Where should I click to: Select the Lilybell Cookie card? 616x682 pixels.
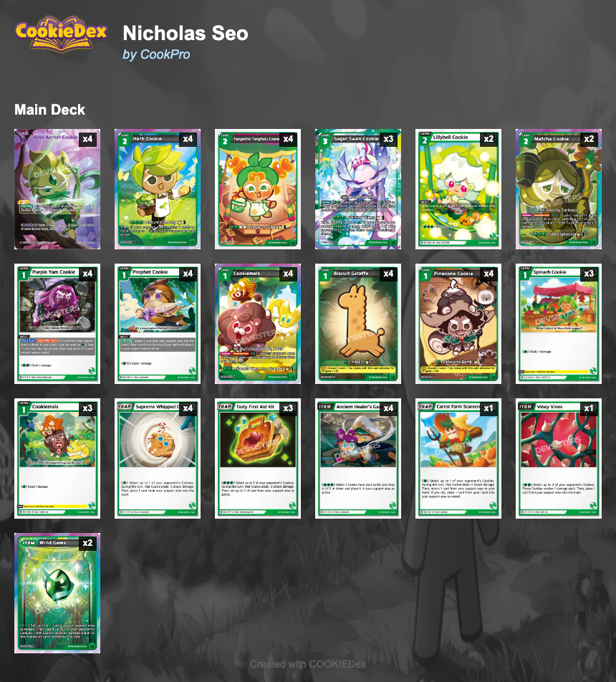click(x=458, y=189)
